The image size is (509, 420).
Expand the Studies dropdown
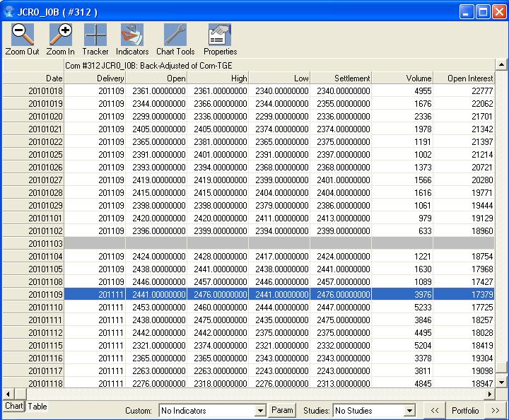click(409, 411)
